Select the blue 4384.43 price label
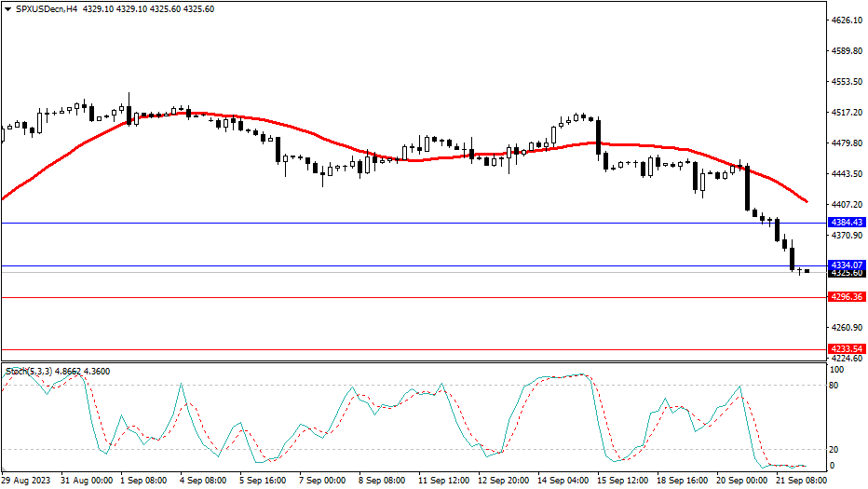868x489 pixels. pyautogui.click(x=847, y=223)
